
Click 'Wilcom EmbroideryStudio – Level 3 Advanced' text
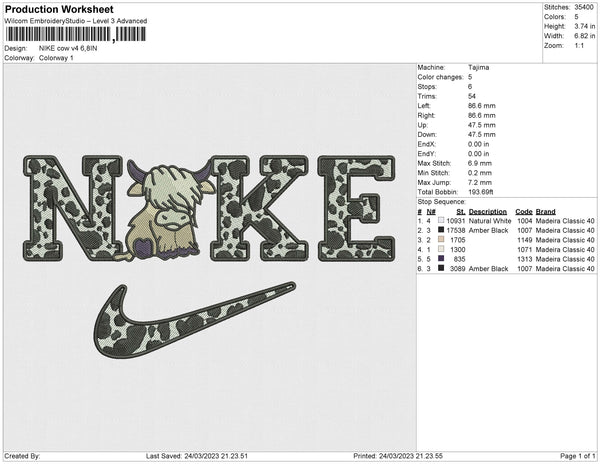click(x=76, y=21)
